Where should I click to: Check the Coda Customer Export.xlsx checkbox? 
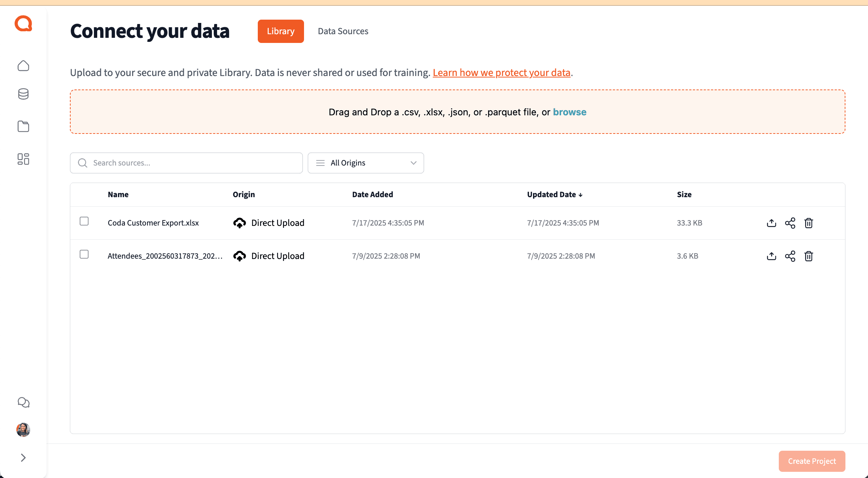click(x=84, y=221)
